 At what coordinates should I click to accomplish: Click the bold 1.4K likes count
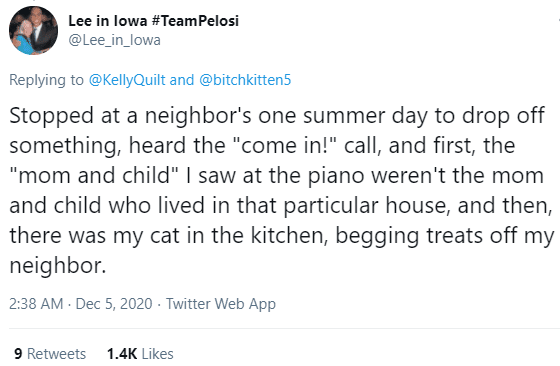[x=122, y=354]
